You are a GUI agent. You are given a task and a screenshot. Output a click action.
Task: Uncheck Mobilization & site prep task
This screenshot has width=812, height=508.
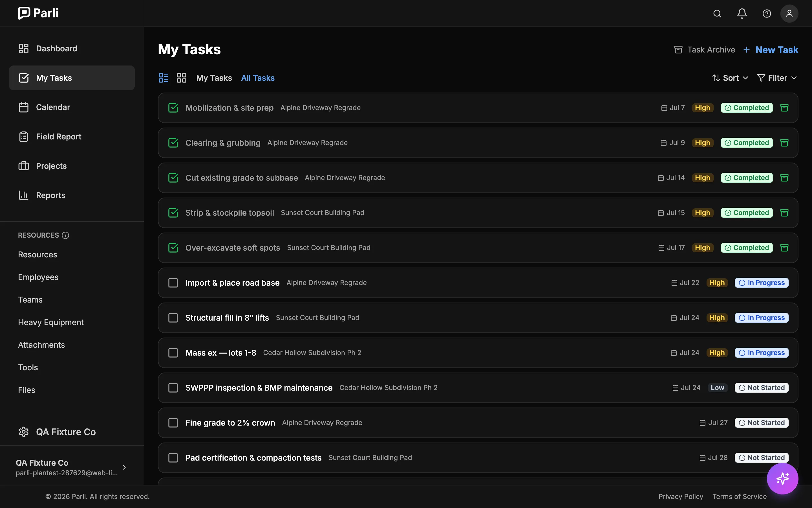(x=173, y=108)
